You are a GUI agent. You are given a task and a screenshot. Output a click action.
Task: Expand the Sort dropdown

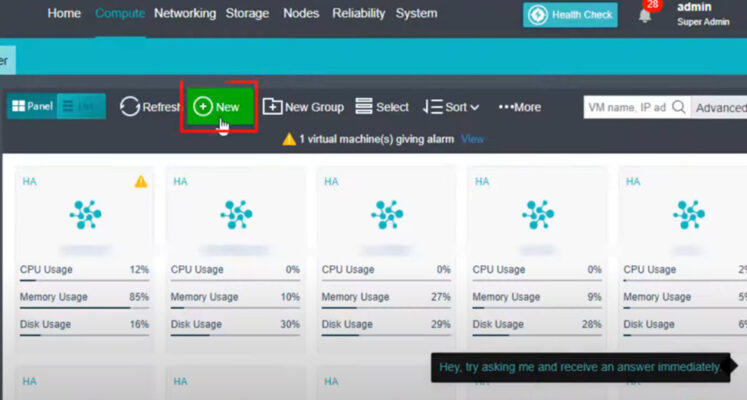pyautogui.click(x=451, y=107)
